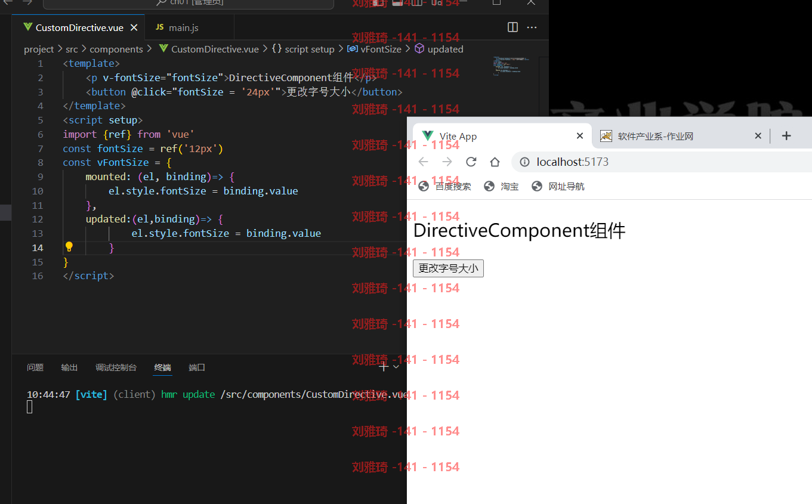Viewport: 812px width, 504px height.
Task: Open a new browser tab with the plus button
Action: [x=786, y=136]
